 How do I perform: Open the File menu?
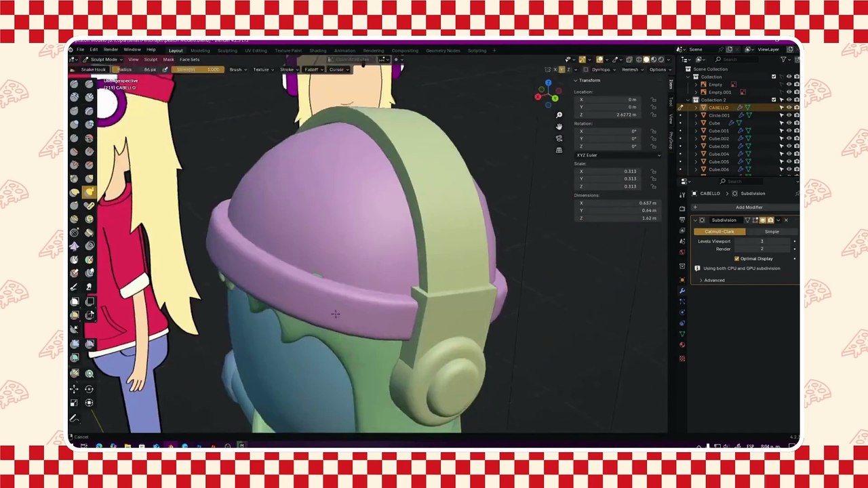click(x=80, y=50)
